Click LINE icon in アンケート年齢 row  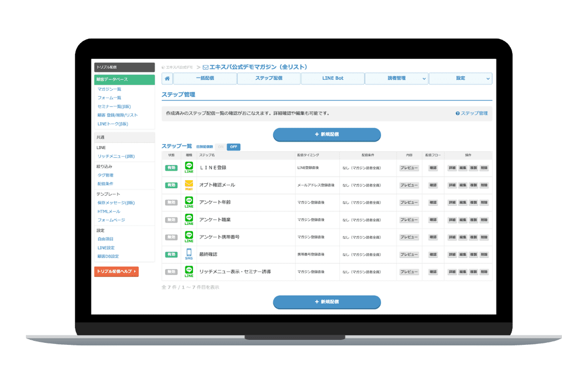[189, 202]
